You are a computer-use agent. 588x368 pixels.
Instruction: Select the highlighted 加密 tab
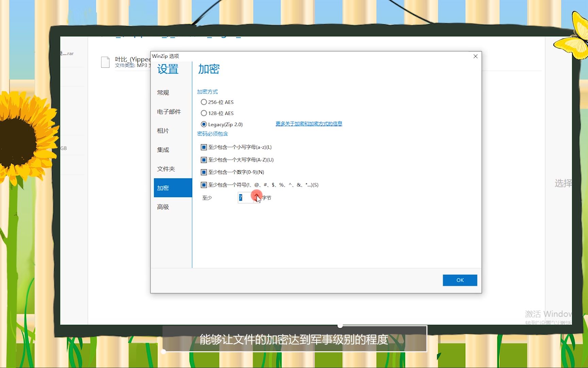pyautogui.click(x=173, y=188)
